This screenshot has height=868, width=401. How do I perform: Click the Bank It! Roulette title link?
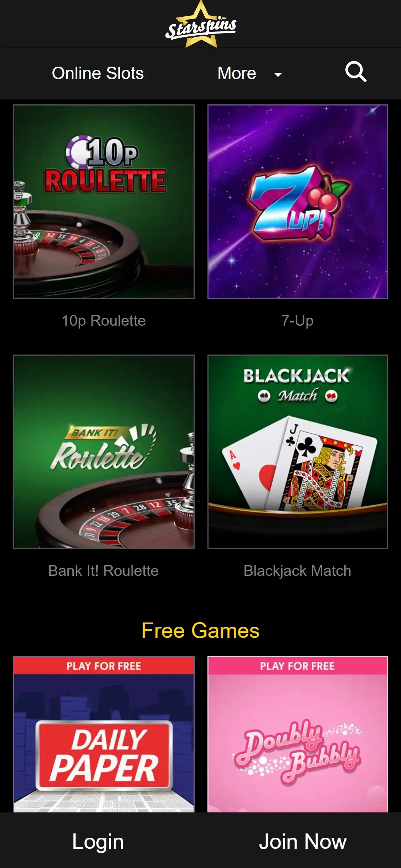(103, 571)
